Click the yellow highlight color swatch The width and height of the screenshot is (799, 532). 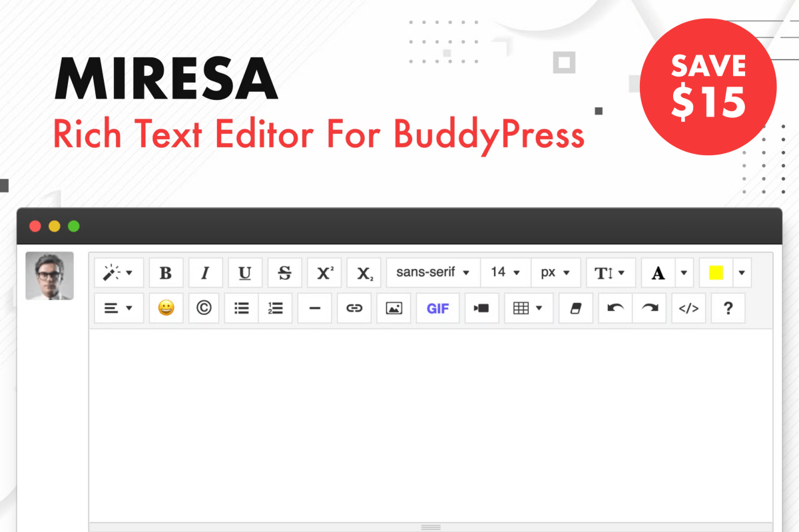(716, 273)
